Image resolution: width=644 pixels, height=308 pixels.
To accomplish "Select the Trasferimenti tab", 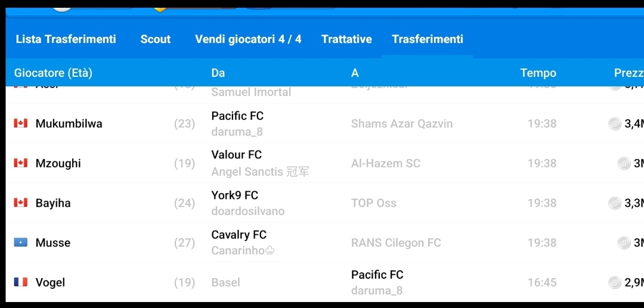I will pos(427,39).
